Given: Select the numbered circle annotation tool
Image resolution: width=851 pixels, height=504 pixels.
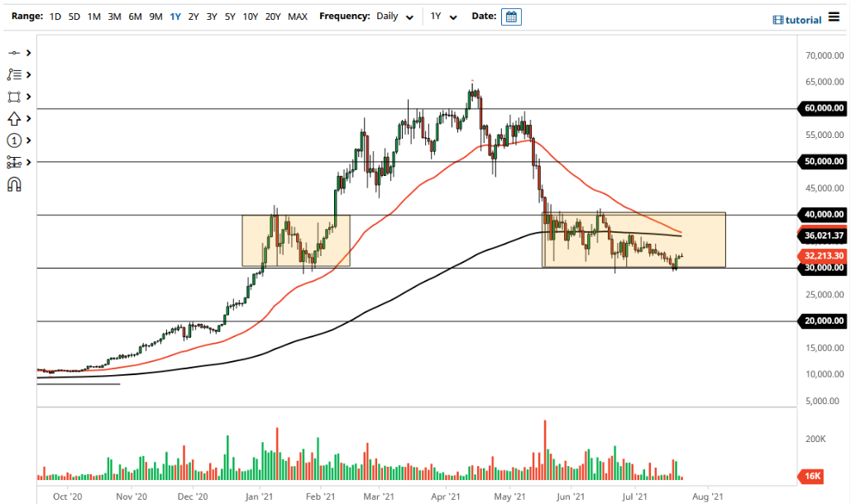Looking at the screenshot, I should [12, 140].
